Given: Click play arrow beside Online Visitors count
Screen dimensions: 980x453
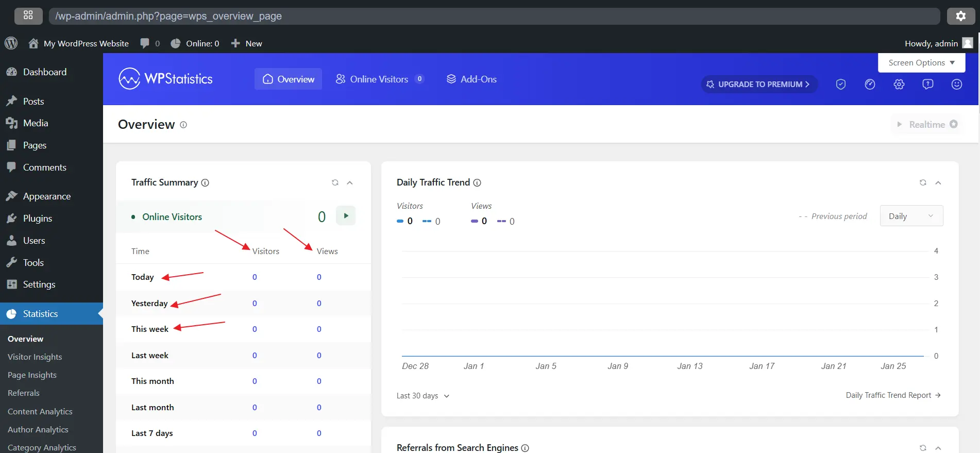Looking at the screenshot, I should coord(346,215).
